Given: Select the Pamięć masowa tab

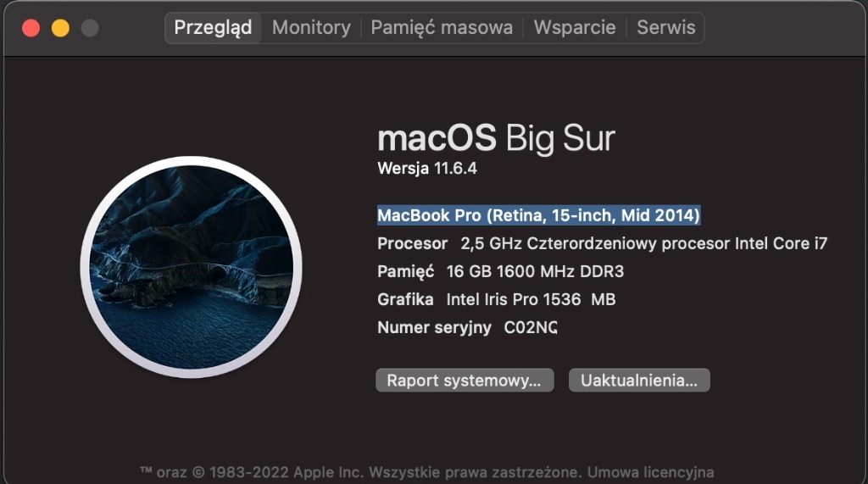Looking at the screenshot, I should pos(442,27).
